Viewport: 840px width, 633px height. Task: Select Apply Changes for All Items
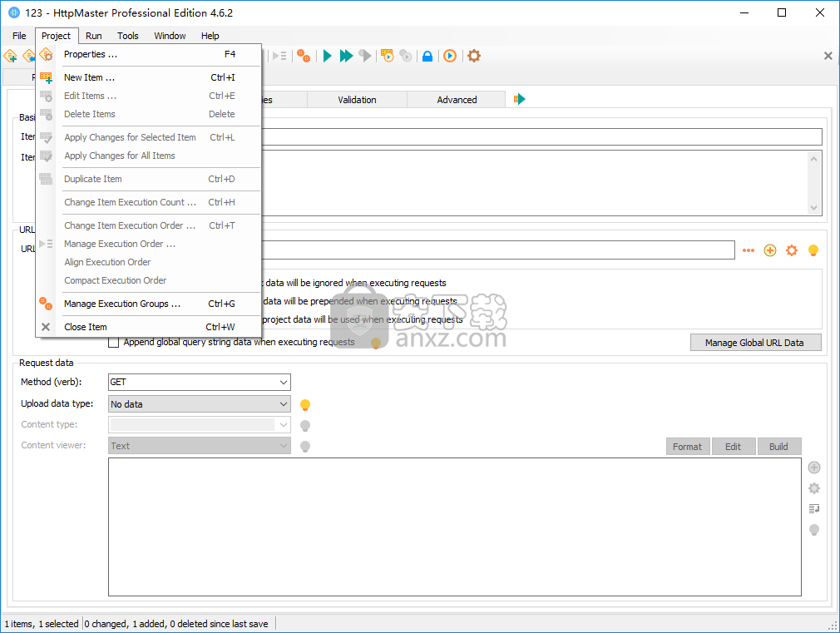point(149,156)
